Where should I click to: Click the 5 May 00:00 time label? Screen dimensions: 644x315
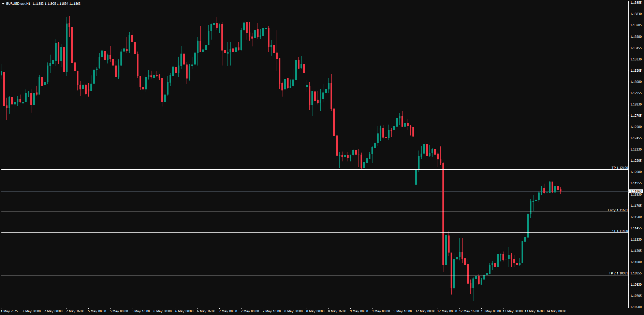(97, 311)
